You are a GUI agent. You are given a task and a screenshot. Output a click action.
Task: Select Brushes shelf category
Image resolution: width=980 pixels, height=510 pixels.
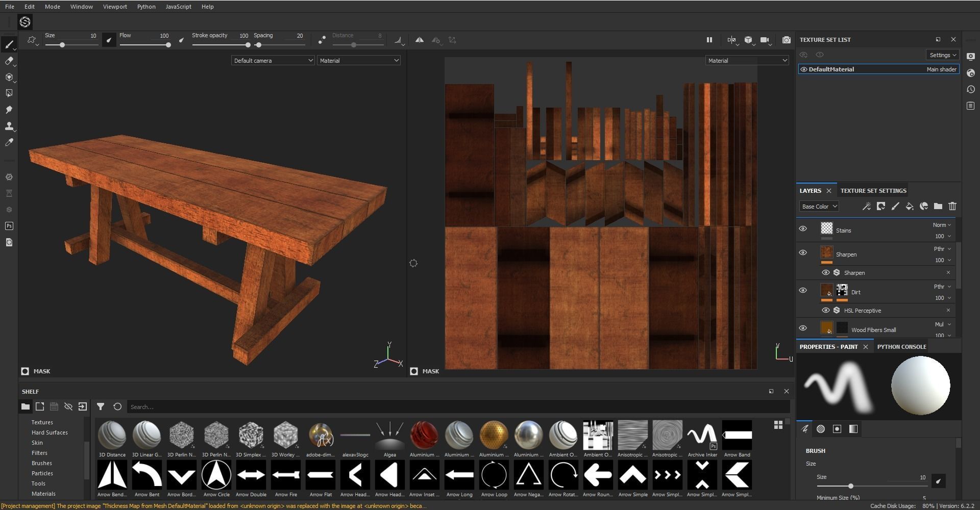click(x=42, y=463)
